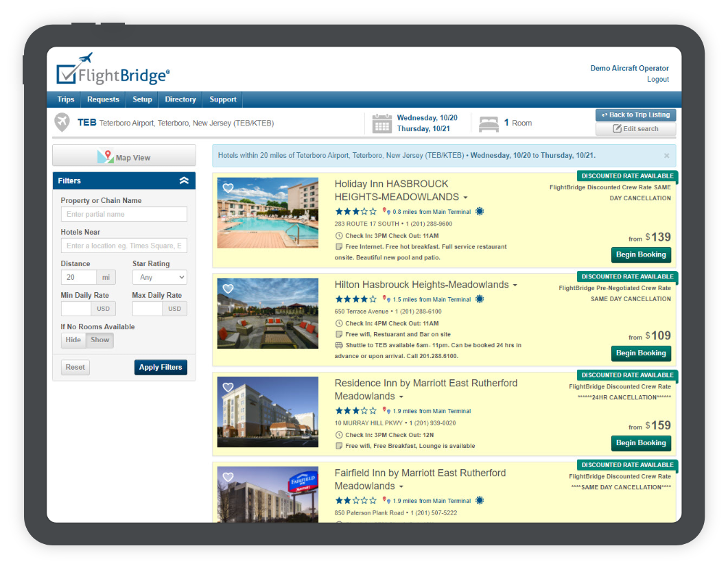
Task: Click heart icon on Hilton Hasbrouck Heights photo
Action: tap(228, 288)
